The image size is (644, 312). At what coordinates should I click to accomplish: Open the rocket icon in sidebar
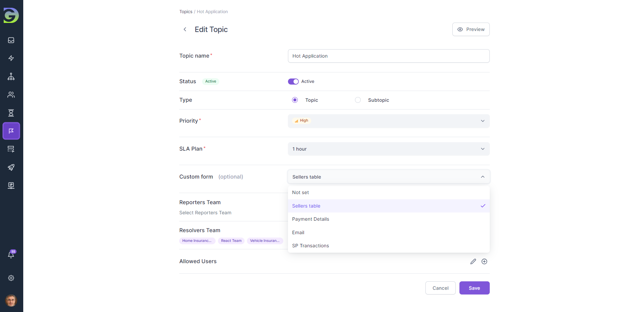[11, 167]
